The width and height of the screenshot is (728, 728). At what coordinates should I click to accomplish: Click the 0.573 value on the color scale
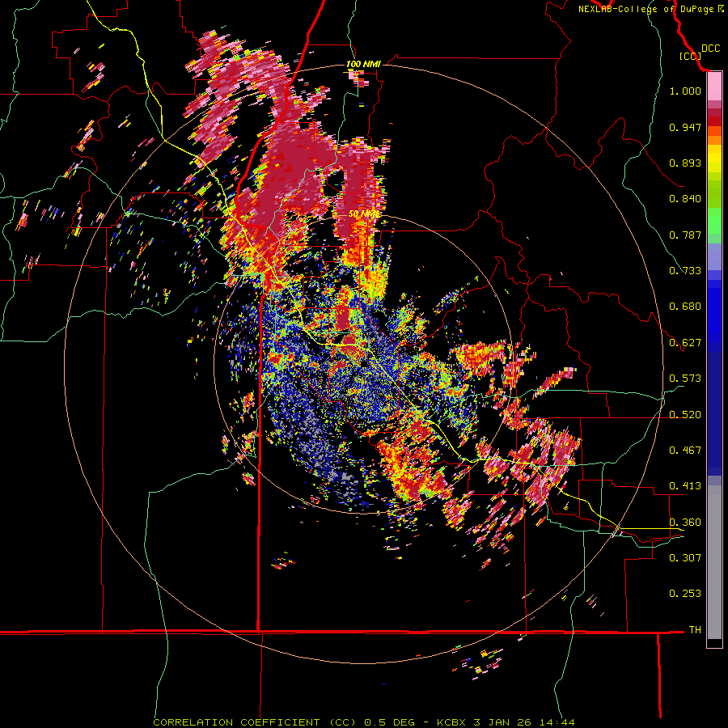[x=685, y=379]
